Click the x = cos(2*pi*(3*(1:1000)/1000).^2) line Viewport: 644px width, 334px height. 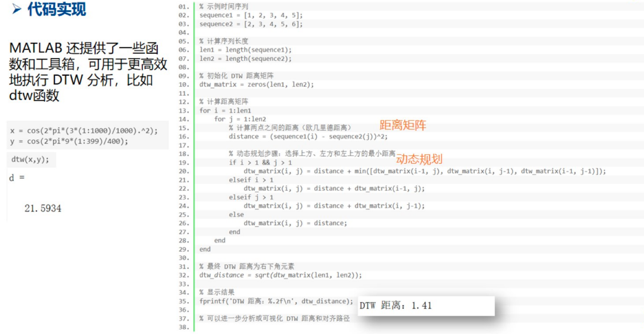[x=84, y=130]
